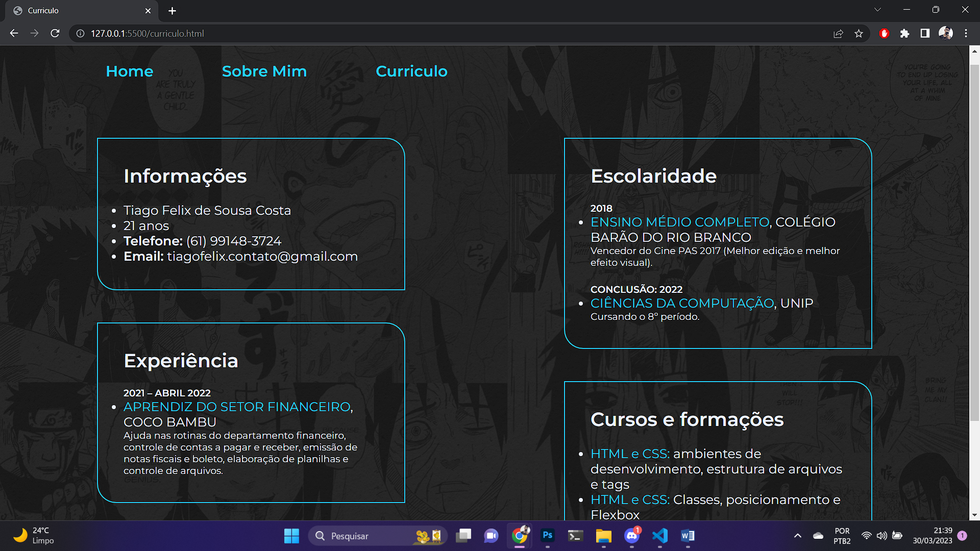Screen dimensions: 980x551
Task: Click the browser forward arrow
Action: click(34, 33)
